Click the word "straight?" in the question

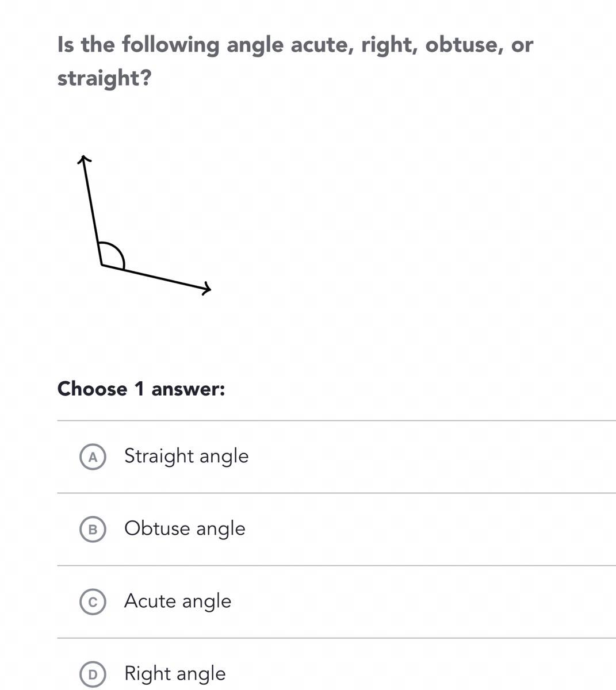point(104,78)
